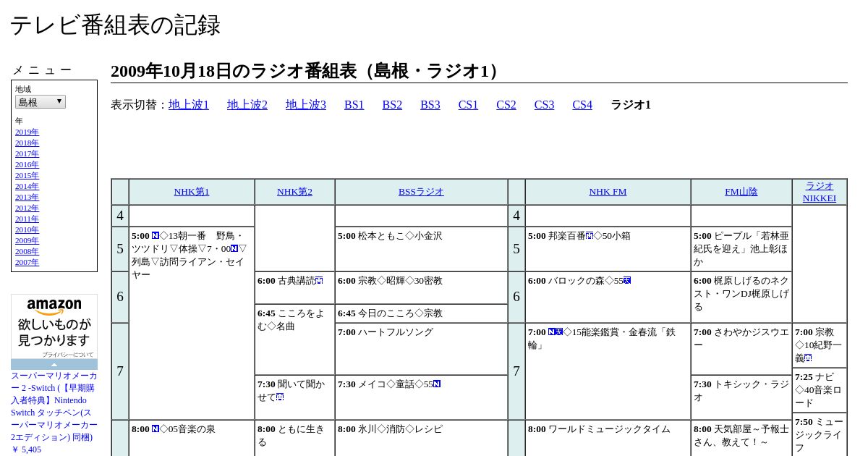Open the 2010年 year link

tap(27, 229)
